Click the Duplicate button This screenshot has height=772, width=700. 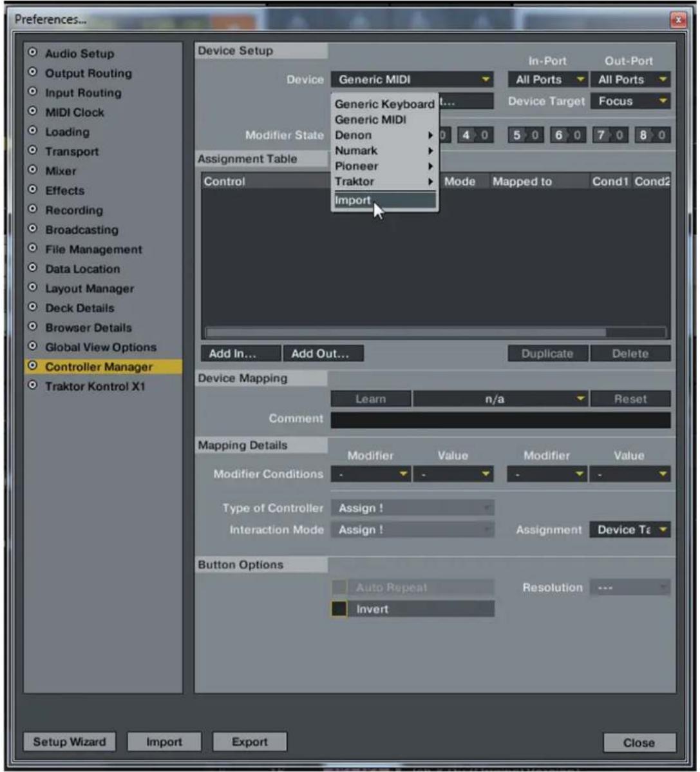pyautogui.click(x=547, y=354)
